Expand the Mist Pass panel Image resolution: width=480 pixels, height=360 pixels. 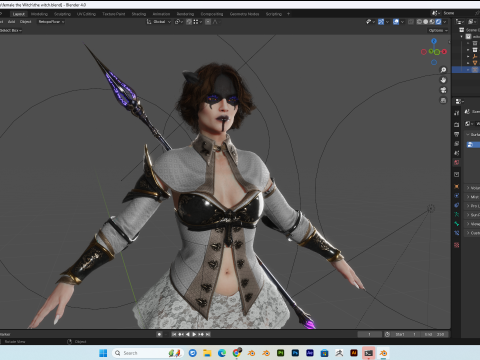[x=473, y=197]
